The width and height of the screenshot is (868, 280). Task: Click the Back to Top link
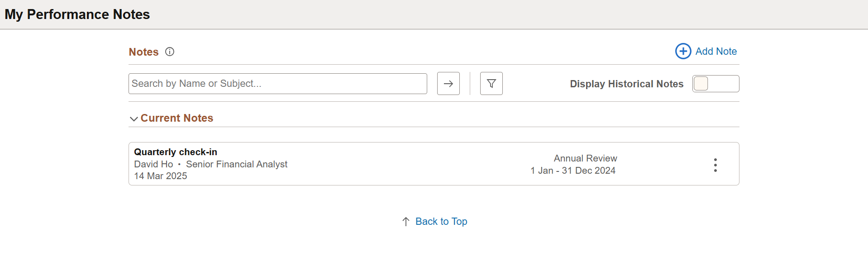(x=441, y=222)
